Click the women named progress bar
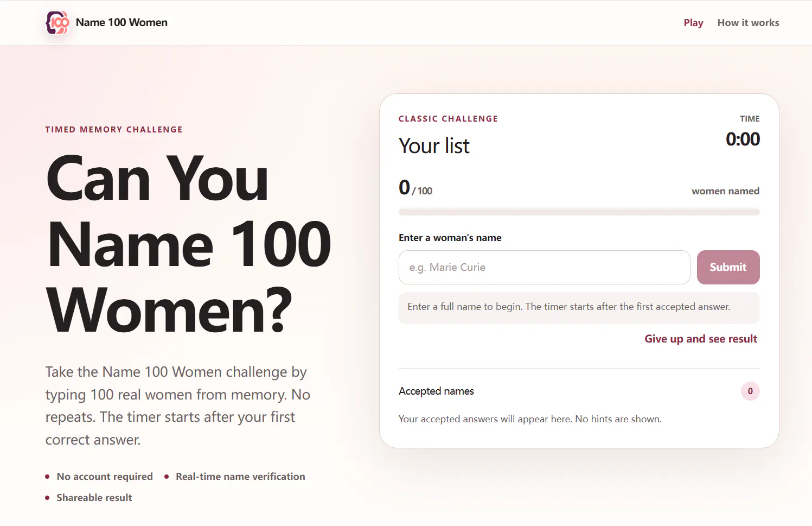This screenshot has width=812, height=526. tap(579, 212)
